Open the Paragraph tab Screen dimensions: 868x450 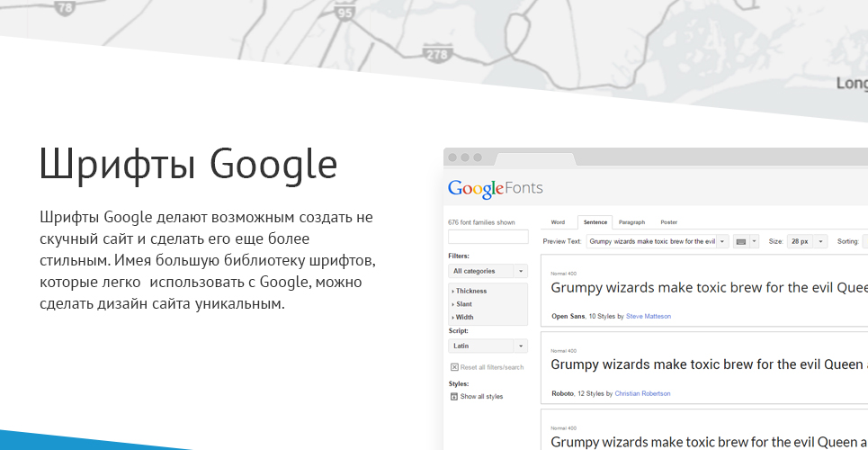pos(631,222)
